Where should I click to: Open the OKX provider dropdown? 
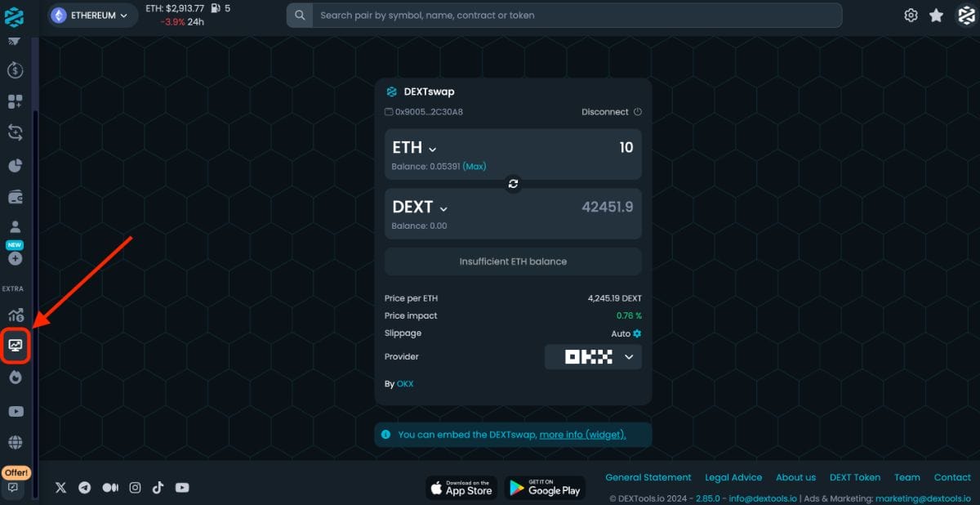pos(593,357)
